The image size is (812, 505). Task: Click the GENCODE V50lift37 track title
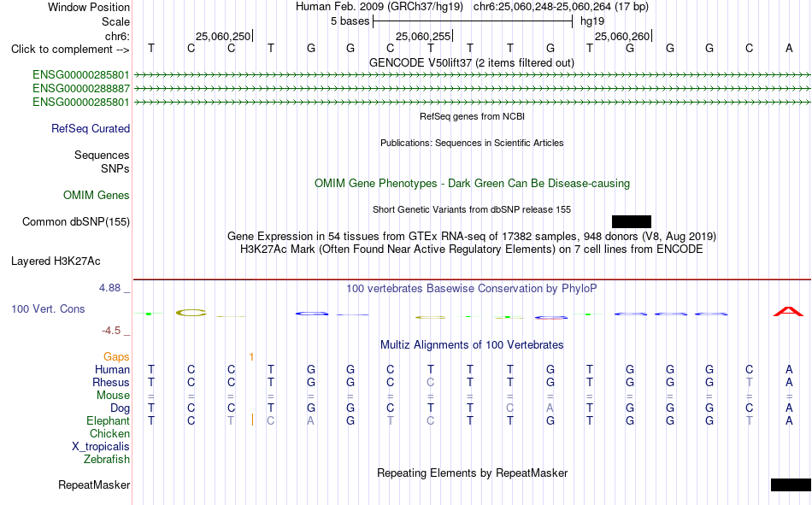(x=472, y=62)
